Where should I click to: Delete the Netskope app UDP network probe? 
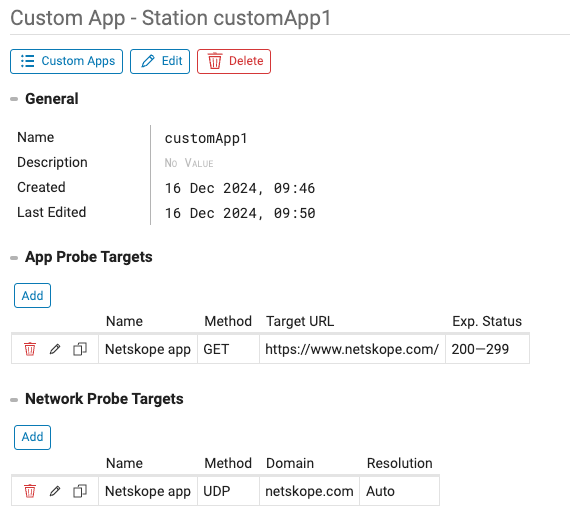click(30, 491)
